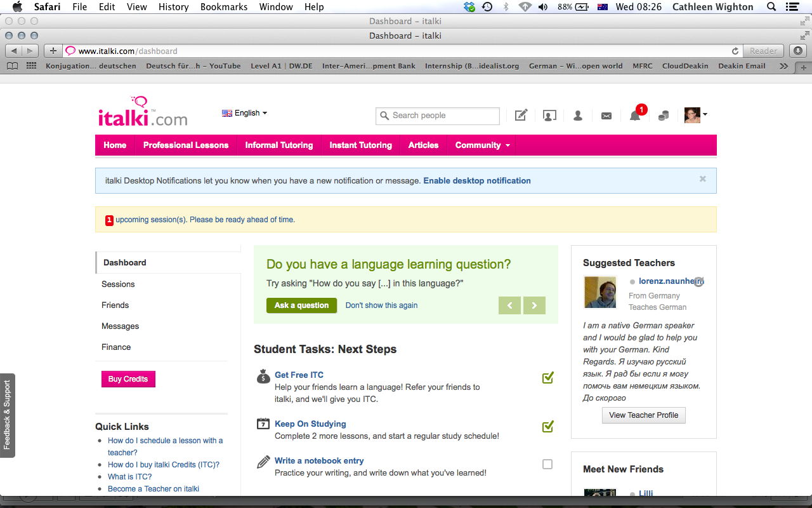Click the Become a Teacher on italki link
Image resolution: width=812 pixels, height=508 pixels.
tap(154, 489)
